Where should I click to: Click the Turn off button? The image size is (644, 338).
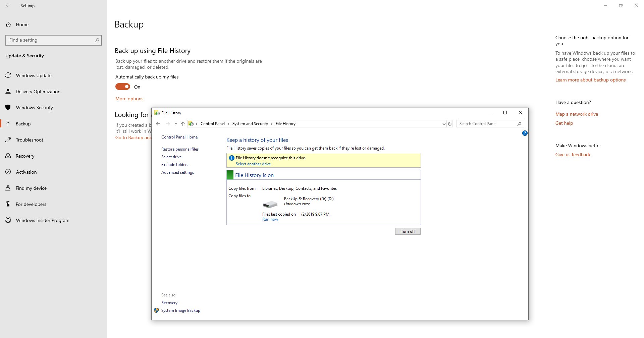click(x=408, y=231)
